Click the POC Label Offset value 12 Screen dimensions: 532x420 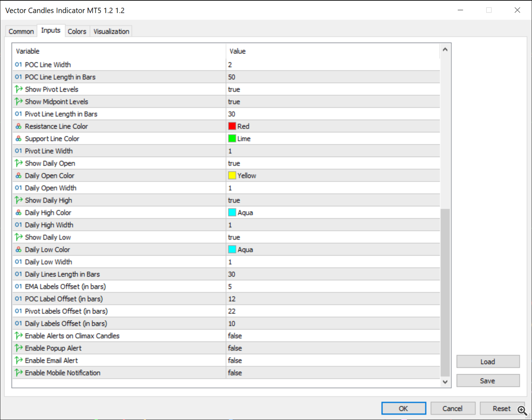pyautogui.click(x=232, y=299)
